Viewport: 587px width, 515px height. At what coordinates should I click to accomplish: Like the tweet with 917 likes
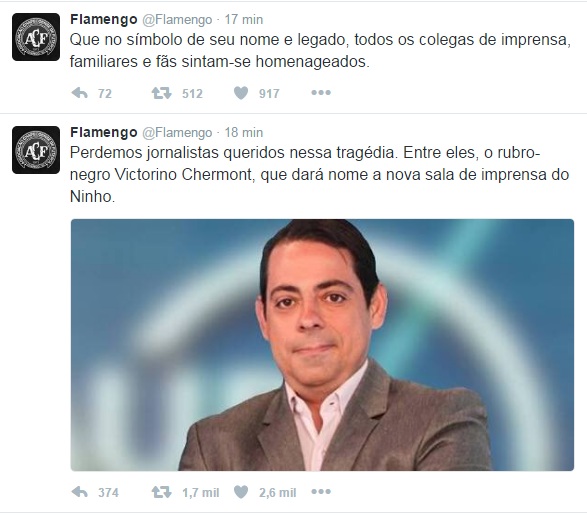[241, 93]
